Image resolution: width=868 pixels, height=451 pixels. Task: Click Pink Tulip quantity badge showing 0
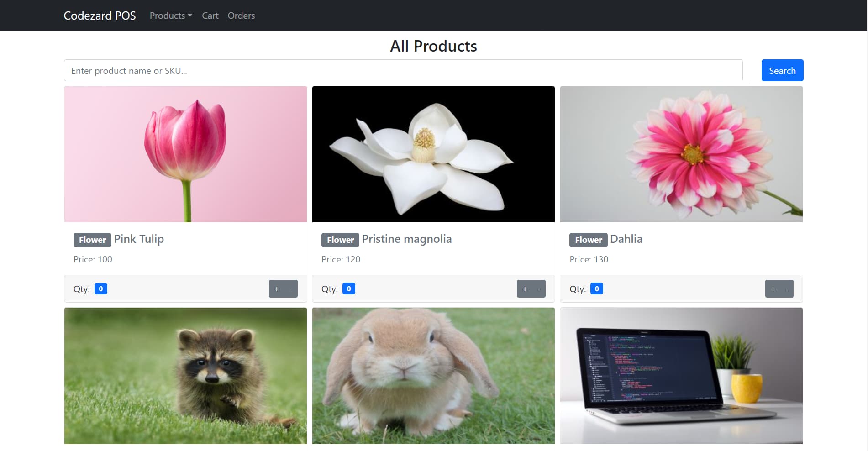101,288
